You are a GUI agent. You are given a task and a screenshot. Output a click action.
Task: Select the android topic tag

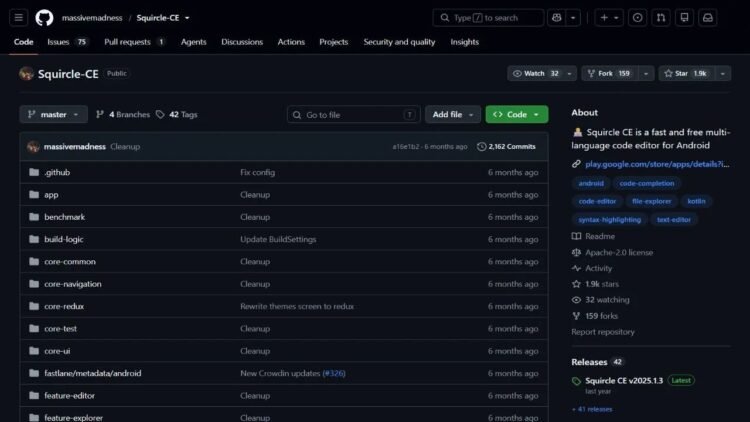click(591, 183)
